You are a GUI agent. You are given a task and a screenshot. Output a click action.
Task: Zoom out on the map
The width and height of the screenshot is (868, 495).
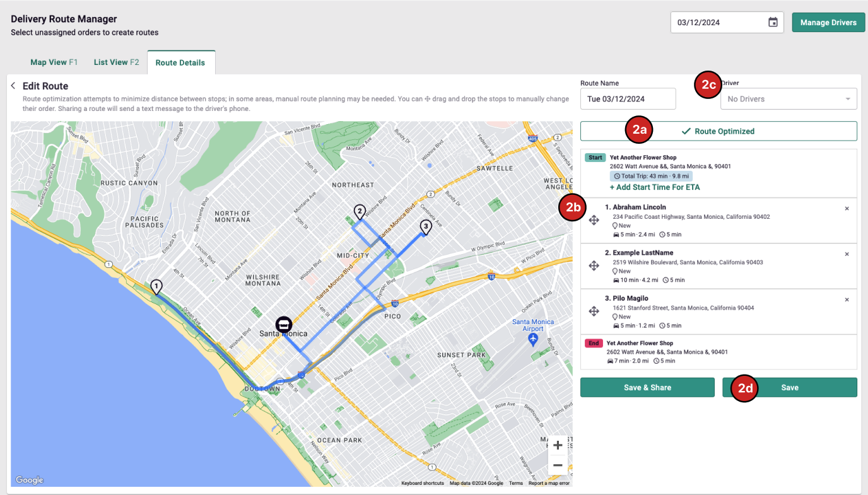tap(558, 465)
